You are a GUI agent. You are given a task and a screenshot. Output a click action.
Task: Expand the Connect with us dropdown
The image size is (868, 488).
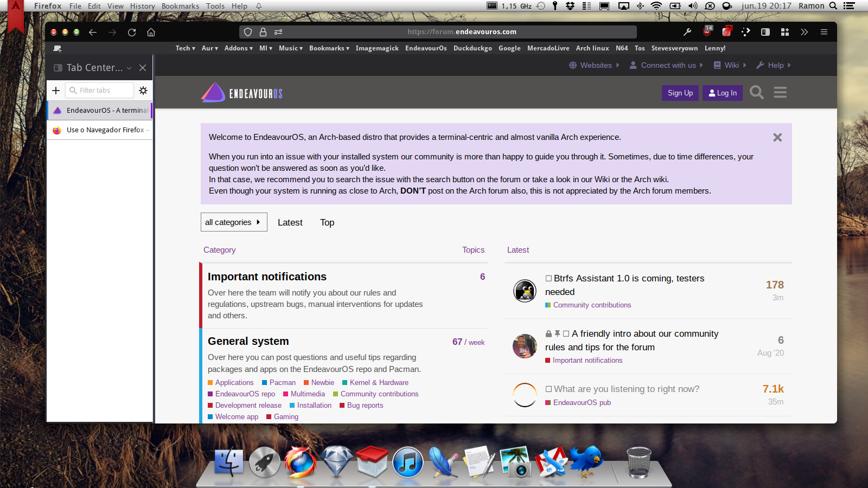tap(666, 65)
